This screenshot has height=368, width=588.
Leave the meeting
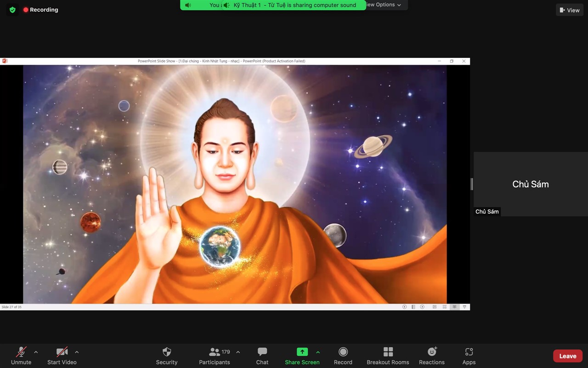568,356
